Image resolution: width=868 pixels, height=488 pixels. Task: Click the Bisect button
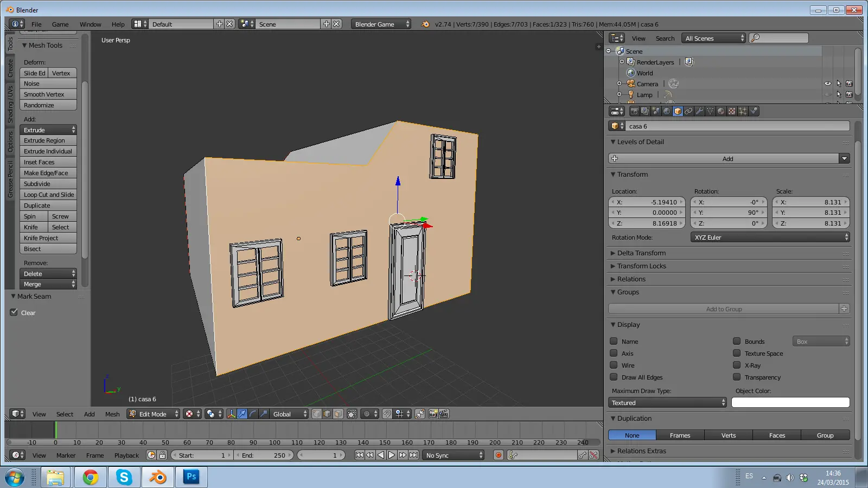(48, 249)
